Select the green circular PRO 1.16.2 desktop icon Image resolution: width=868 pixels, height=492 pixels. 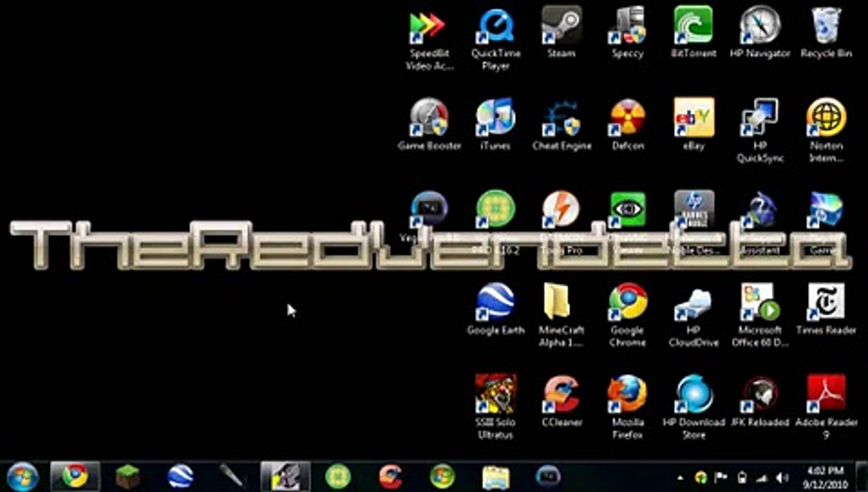pyautogui.click(x=496, y=210)
